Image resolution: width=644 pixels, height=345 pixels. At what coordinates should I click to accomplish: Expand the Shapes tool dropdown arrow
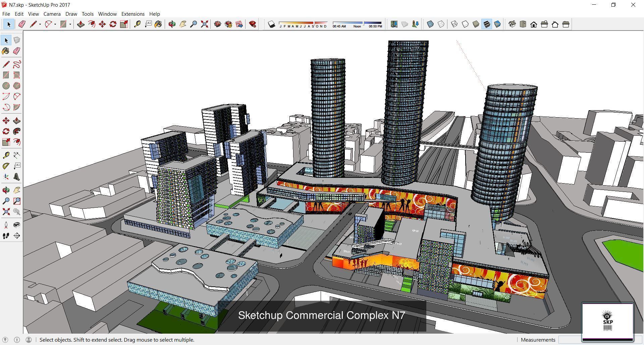[x=70, y=24]
